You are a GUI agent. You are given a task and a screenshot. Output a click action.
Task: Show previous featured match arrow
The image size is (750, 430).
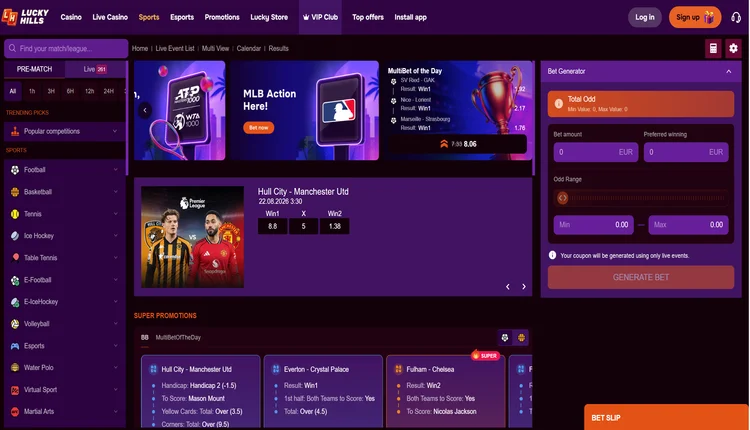coord(507,287)
